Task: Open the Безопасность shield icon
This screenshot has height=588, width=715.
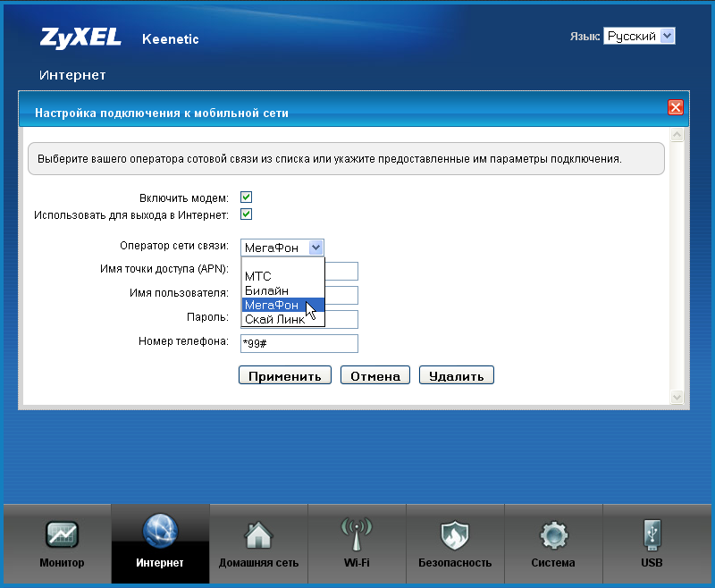Action: (x=455, y=535)
